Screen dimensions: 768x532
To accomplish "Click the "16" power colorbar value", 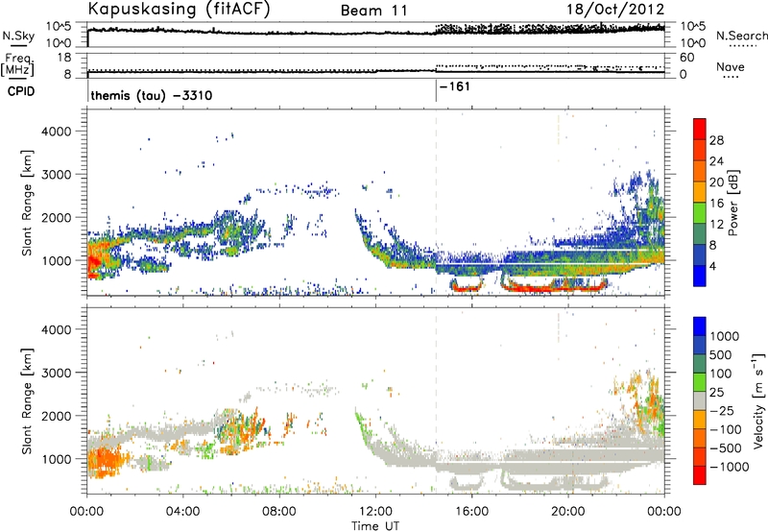I will (716, 204).
